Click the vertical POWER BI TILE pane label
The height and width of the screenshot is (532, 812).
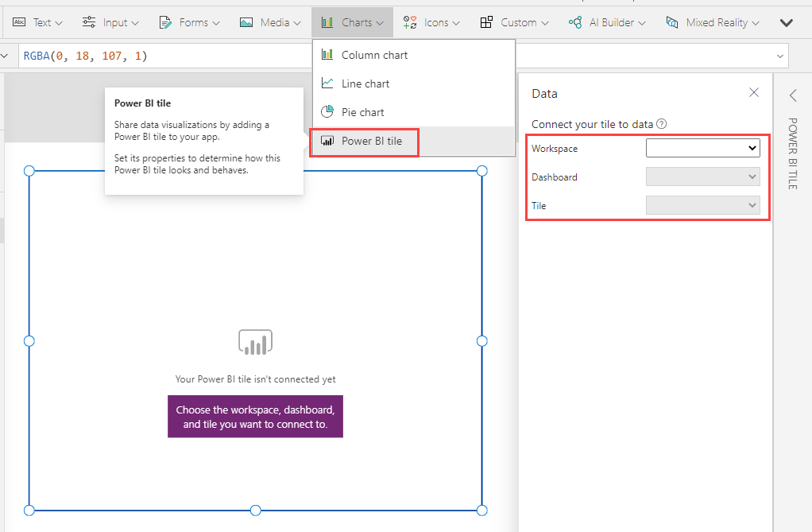pyautogui.click(x=792, y=153)
